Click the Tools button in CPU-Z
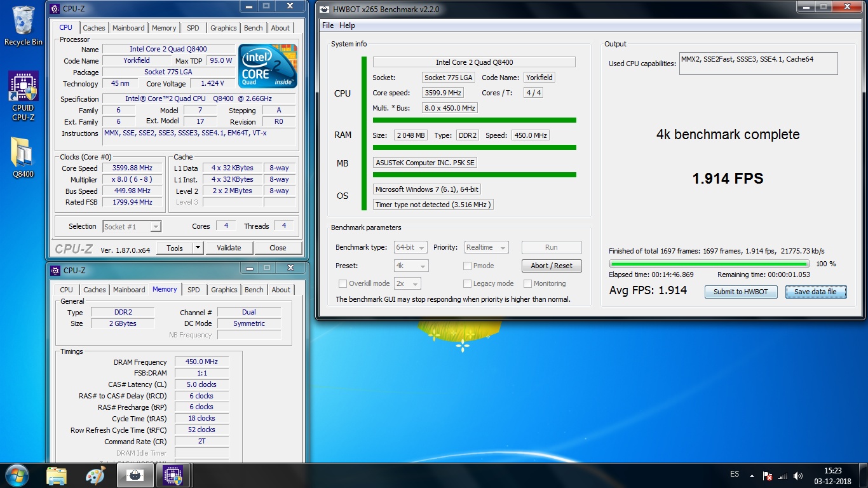 click(175, 248)
